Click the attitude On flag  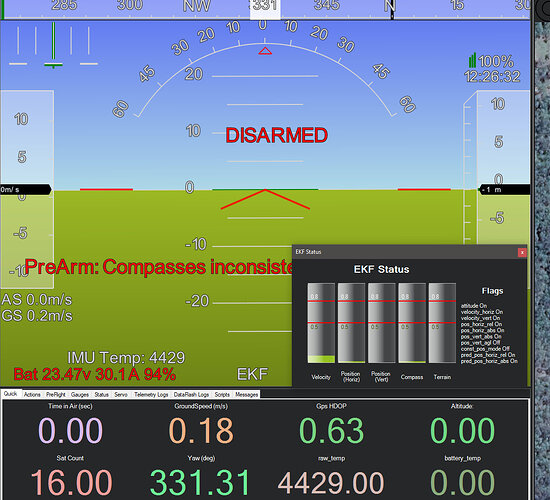474,306
